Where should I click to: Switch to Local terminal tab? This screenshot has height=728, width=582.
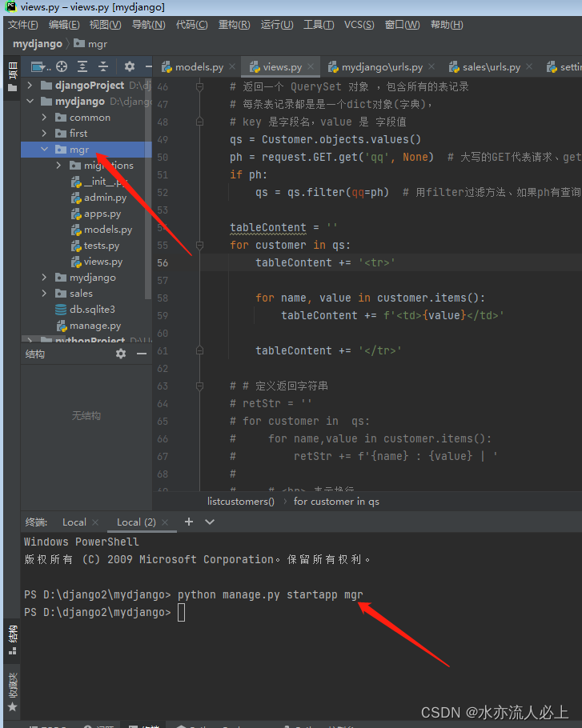point(74,522)
